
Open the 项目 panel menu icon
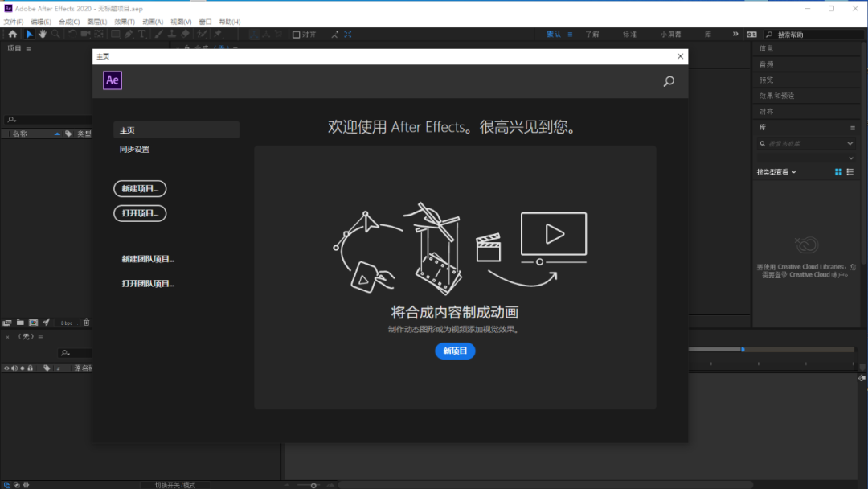tap(28, 49)
